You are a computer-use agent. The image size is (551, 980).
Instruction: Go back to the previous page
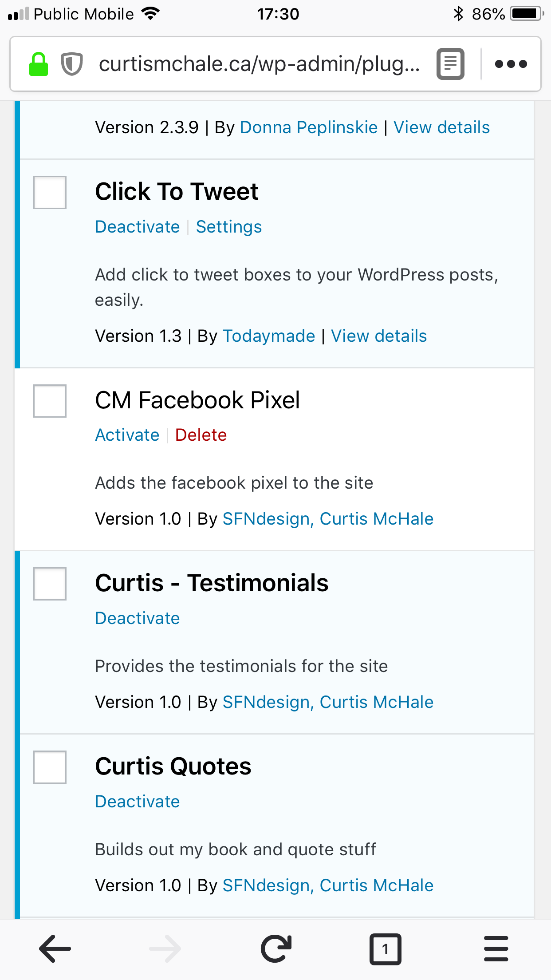55,948
